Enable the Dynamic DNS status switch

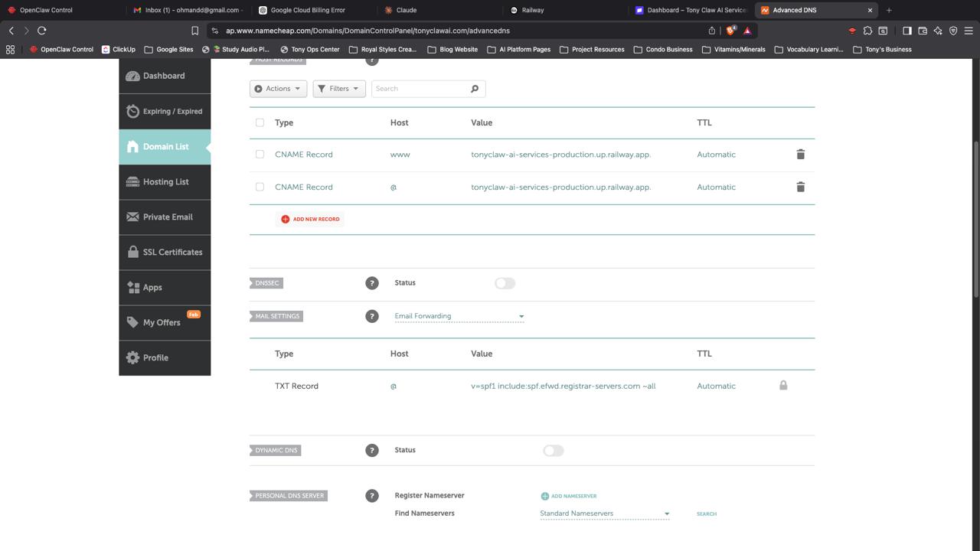pos(553,451)
